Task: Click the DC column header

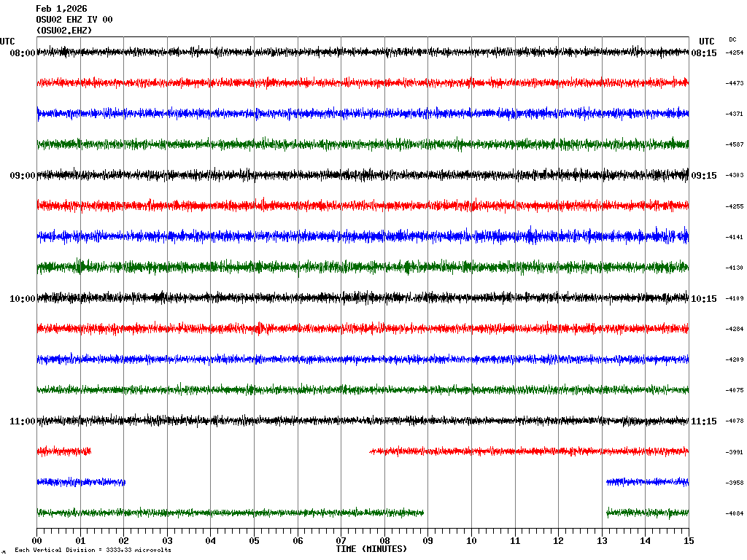Action: [732, 39]
